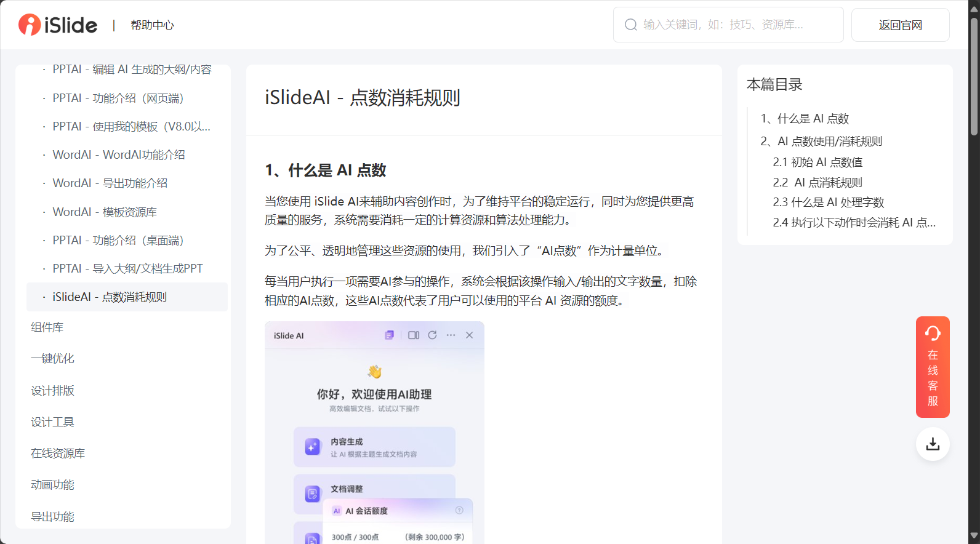This screenshot has width=980, height=544.
Task: Expand the 一键优化 category
Action: click(x=52, y=359)
